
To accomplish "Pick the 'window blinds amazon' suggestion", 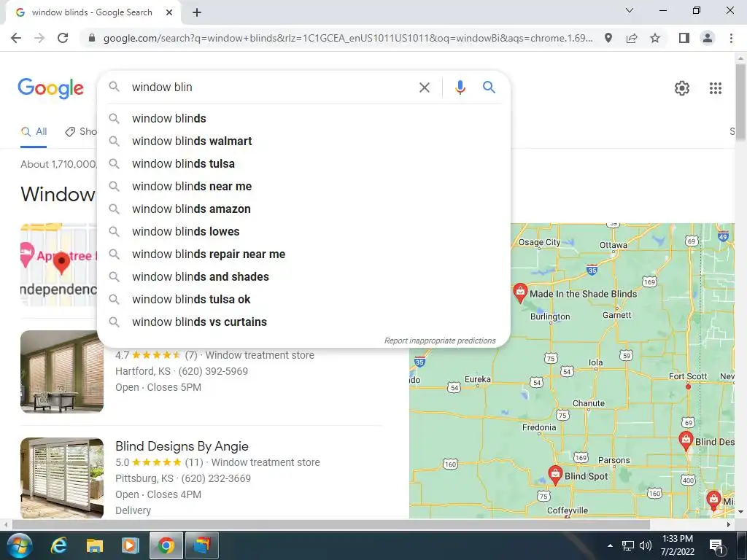I will pos(303,209).
